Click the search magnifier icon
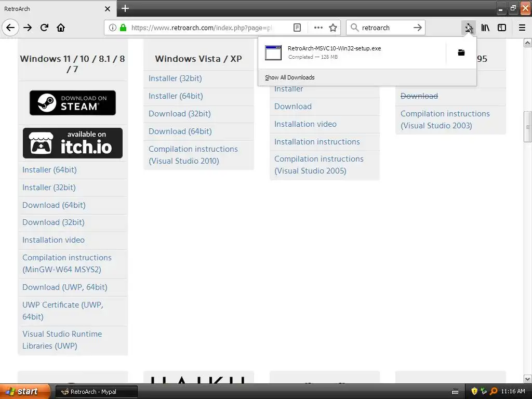 pyautogui.click(x=354, y=28)
